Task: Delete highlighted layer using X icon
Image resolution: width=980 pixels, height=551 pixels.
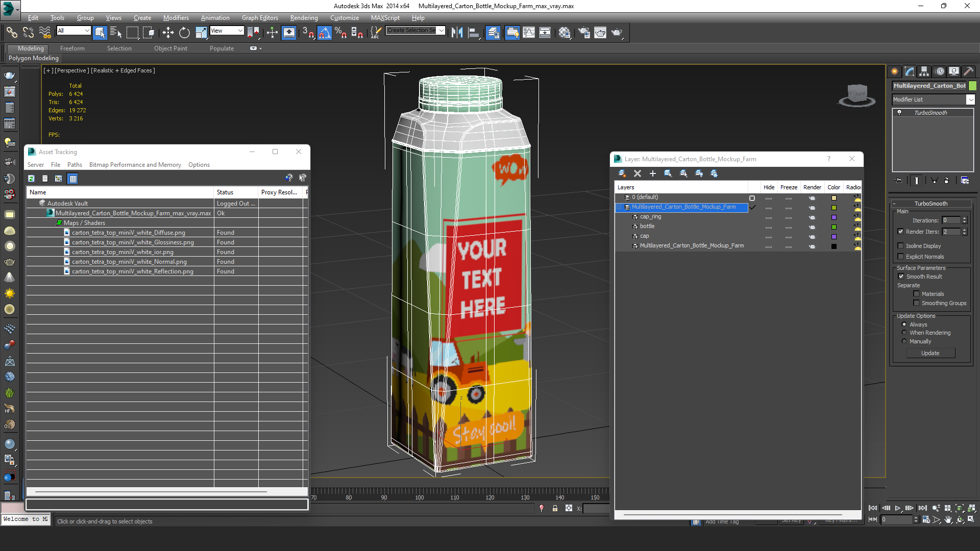Action: point(637,173)
